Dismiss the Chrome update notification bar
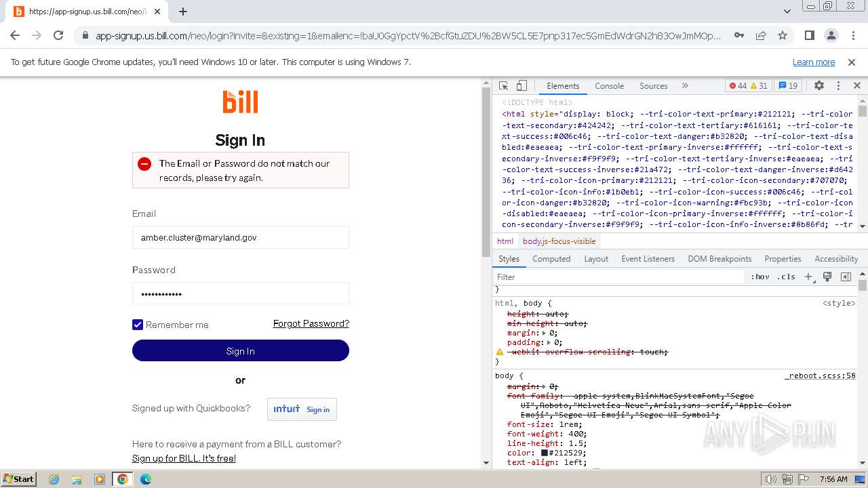 point(852,62)
